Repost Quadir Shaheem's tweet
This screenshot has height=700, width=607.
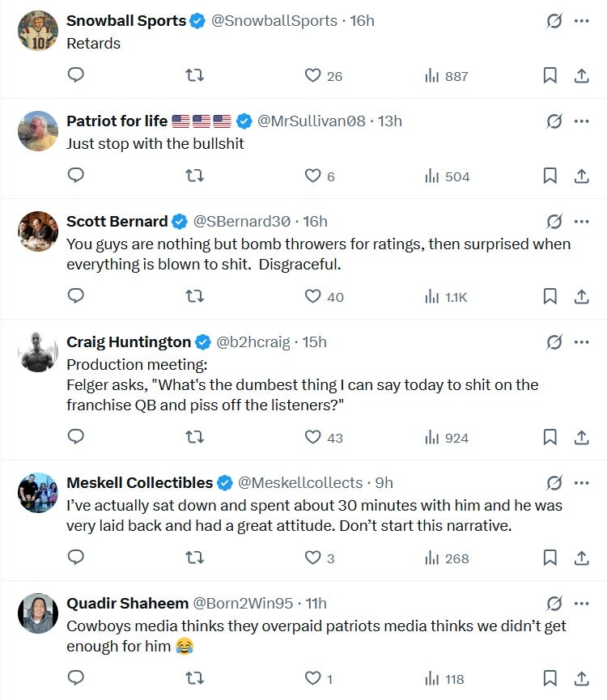[194, 678]
